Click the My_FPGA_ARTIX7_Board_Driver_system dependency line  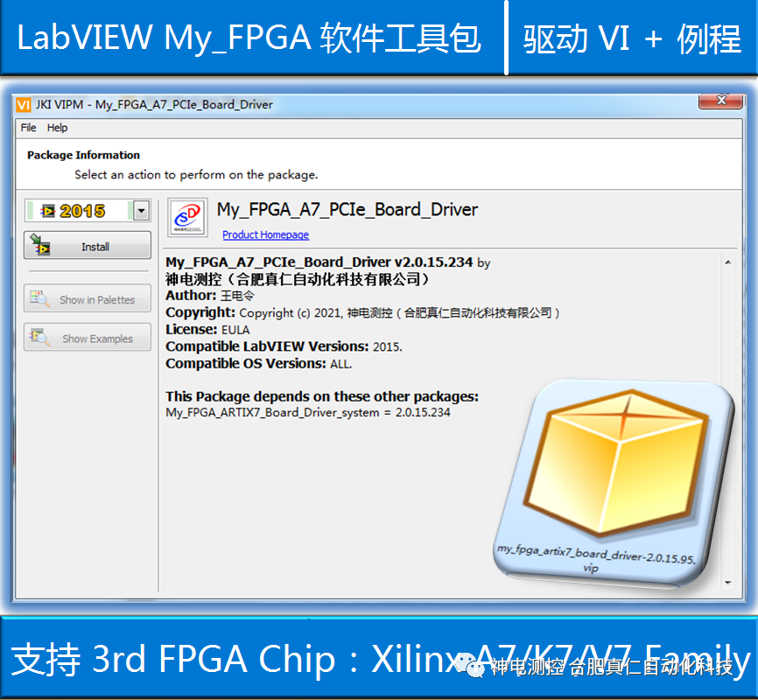pyautogui.click(x=308, y=412)
